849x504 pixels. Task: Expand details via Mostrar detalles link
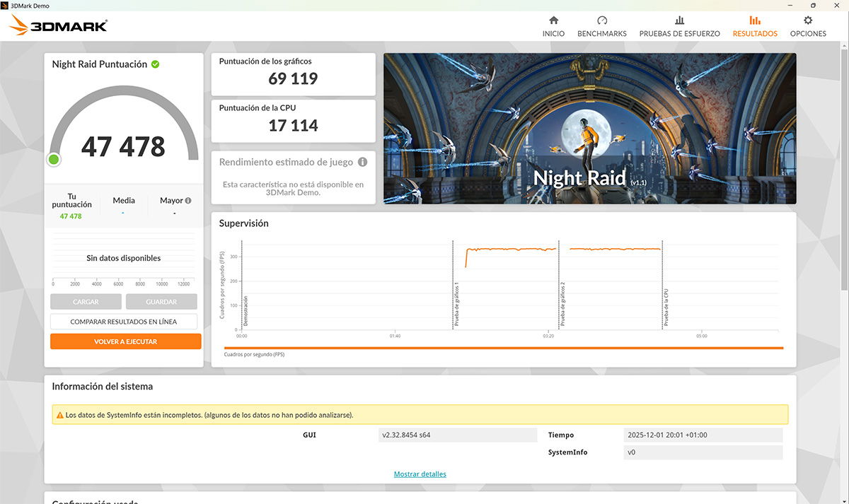coord(420,474)
